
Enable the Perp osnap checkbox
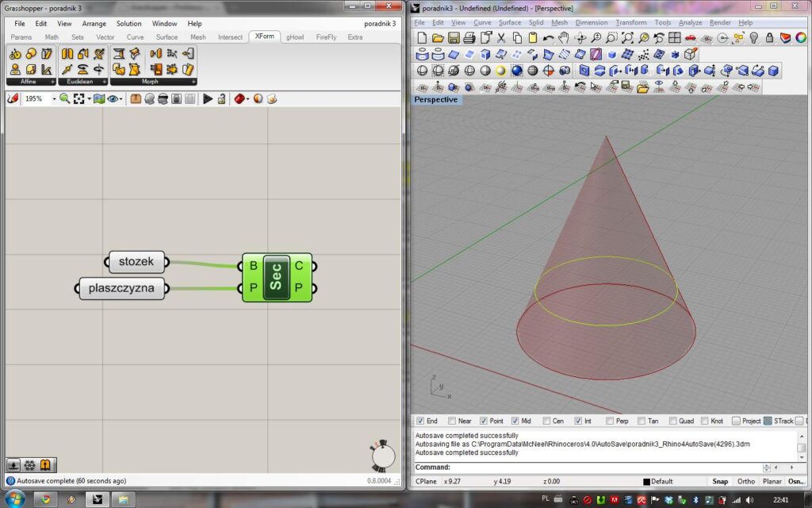610,421
